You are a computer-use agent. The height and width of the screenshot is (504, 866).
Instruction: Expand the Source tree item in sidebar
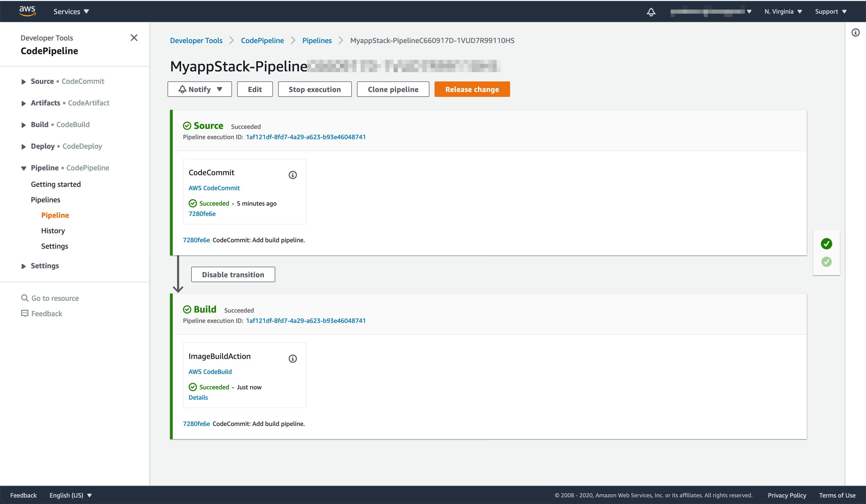(x=22, y=81)
